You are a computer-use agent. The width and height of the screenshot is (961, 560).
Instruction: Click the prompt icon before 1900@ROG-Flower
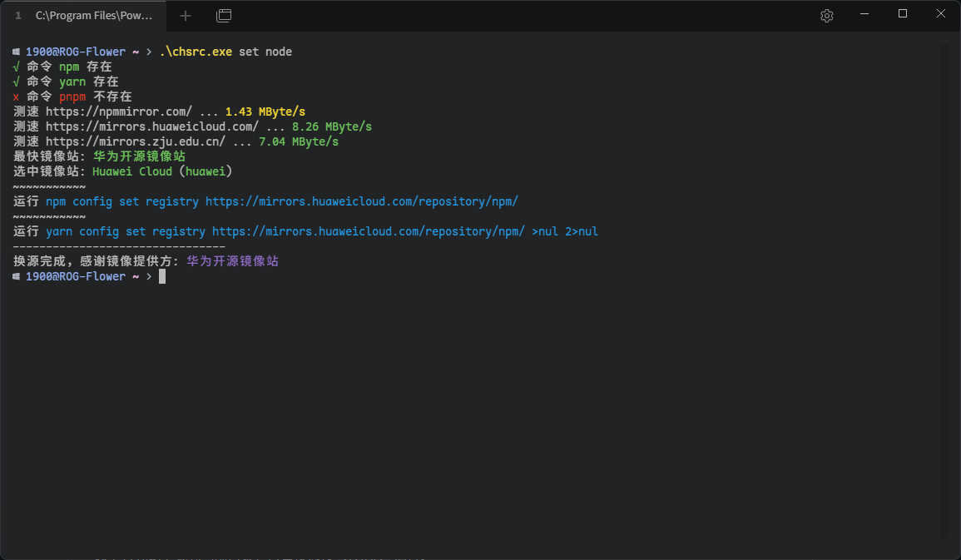tap(14, 51)
